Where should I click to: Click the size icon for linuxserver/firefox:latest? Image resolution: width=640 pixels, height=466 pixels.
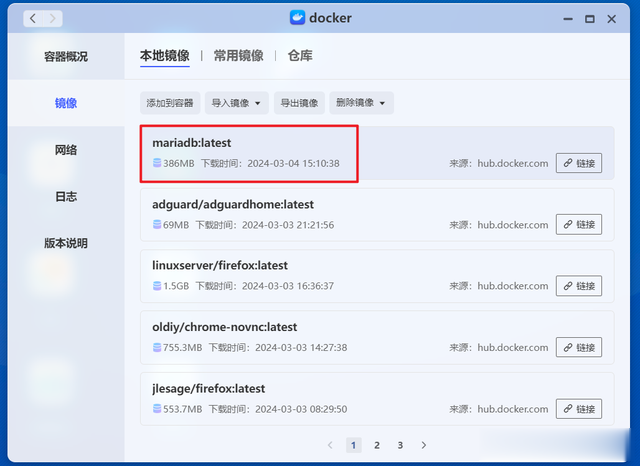(157, 286)
